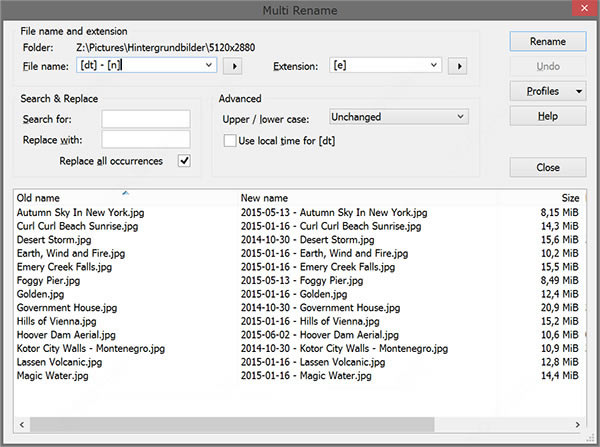Toggle Replace all occurrences checkbox
Image resolution: width=600 pixels, height=447 pixels.
pyautogui.click(x=184, y=160)
